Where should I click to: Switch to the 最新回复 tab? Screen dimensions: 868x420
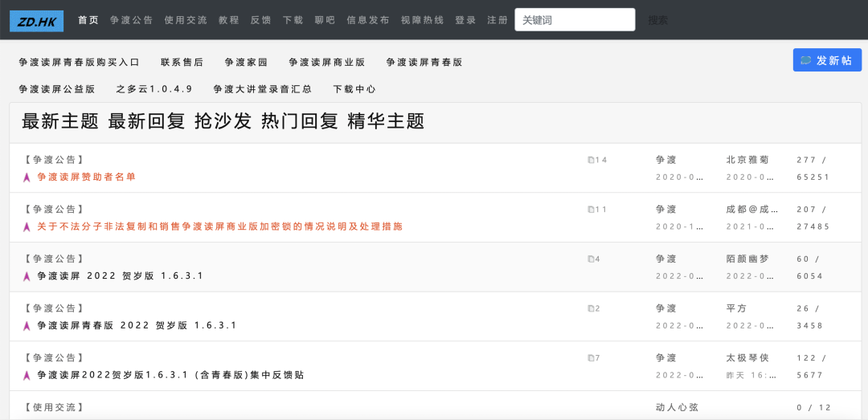click(x=147, y=122)
